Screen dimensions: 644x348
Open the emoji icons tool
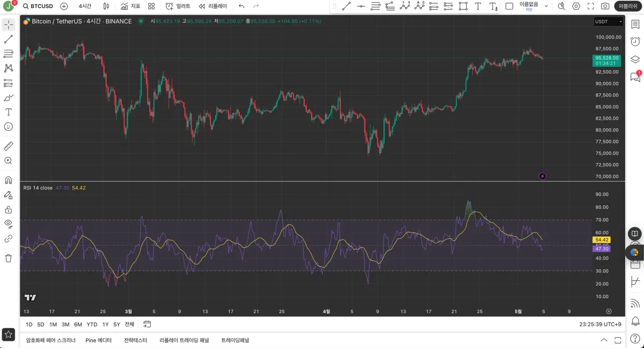tap(9, 127)
